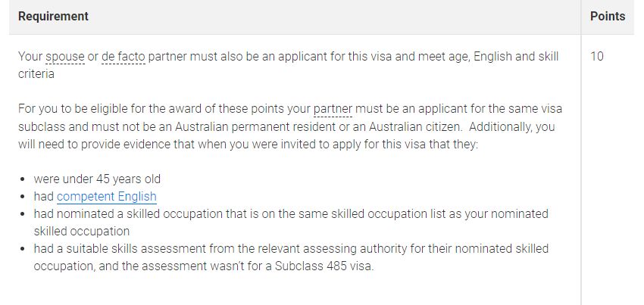Click the underlined "partner" term in second paragraph
Screen dimensions: 644x305
(x=333, y=109)
